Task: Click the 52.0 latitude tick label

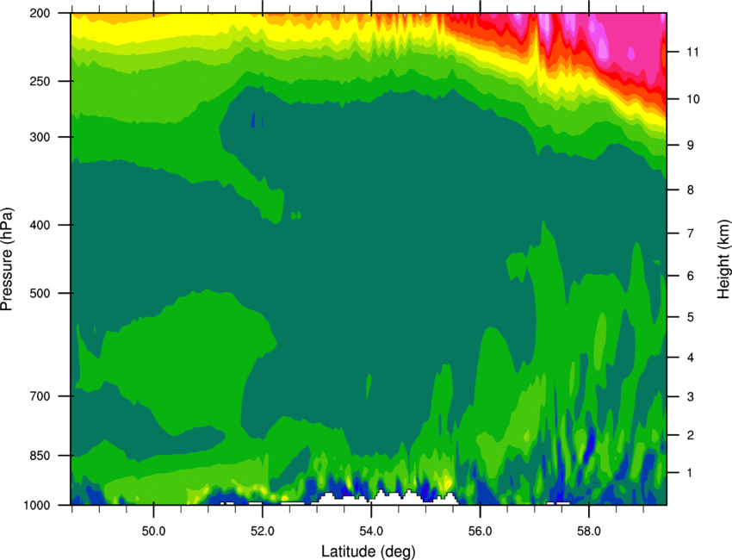Action: [x=263, y=532]
